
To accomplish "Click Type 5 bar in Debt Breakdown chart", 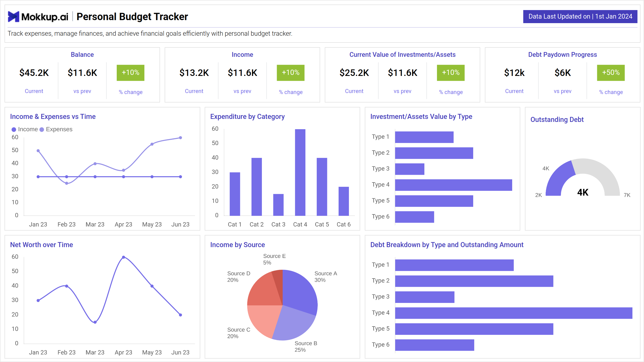I will [x=474, y=329].
